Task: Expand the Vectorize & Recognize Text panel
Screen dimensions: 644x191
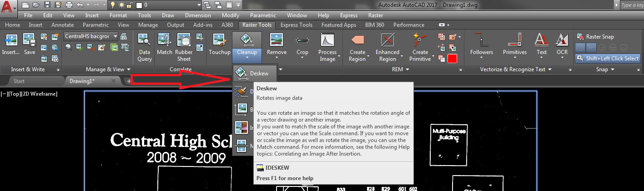Action: (516, 69)
